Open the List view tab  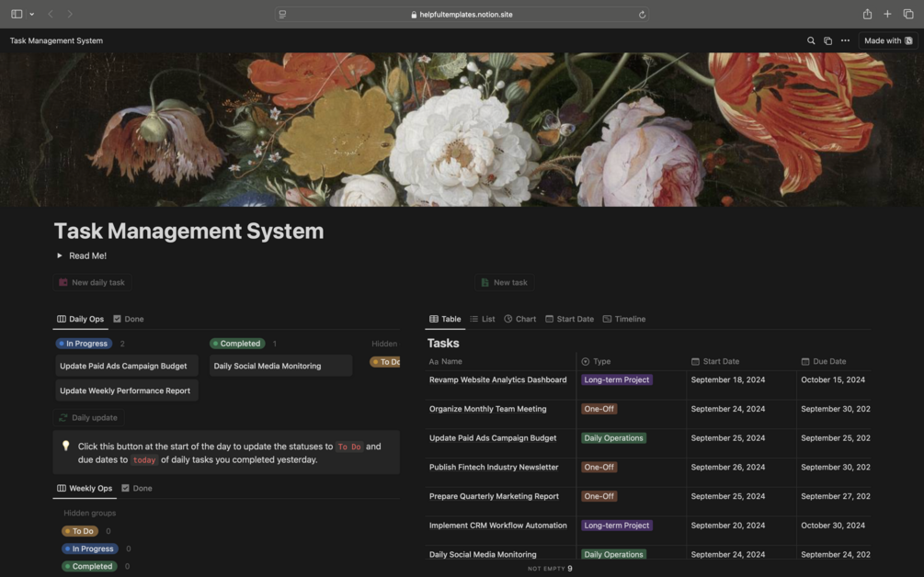(x=482, y=319)
